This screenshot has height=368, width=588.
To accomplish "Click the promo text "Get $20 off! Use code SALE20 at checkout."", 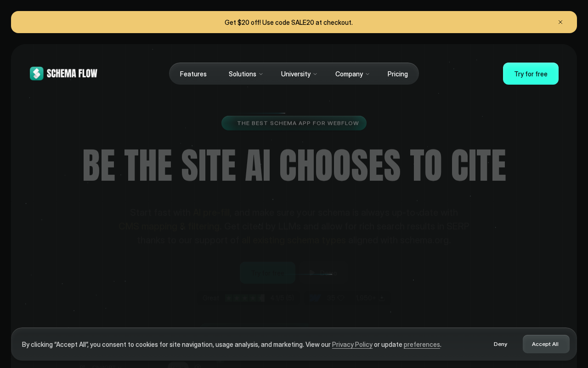I will pyautogui.click(x=288, y=22).
